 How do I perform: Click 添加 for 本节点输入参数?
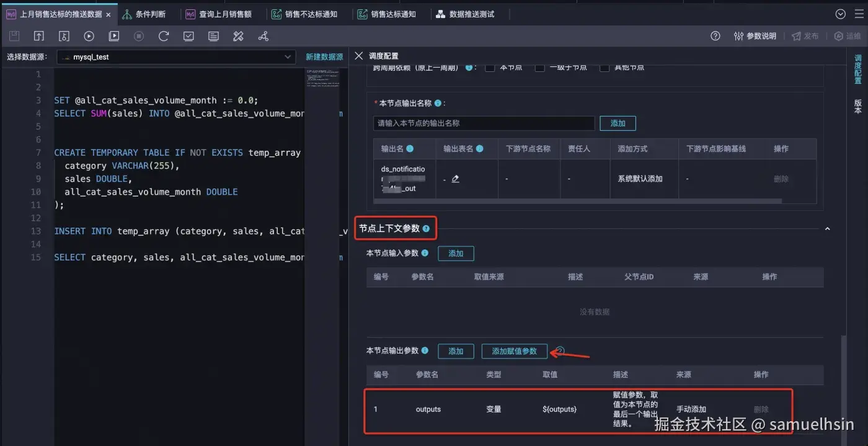coord(456,253)
